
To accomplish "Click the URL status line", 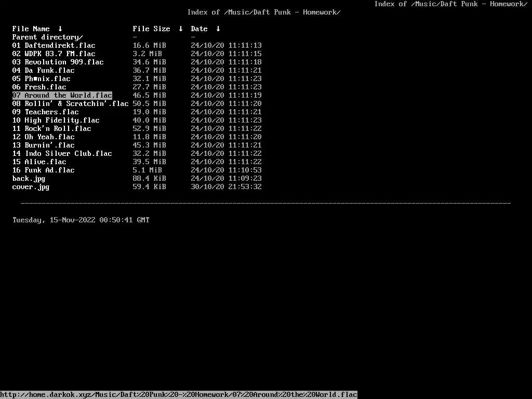I will coord(179,395).
